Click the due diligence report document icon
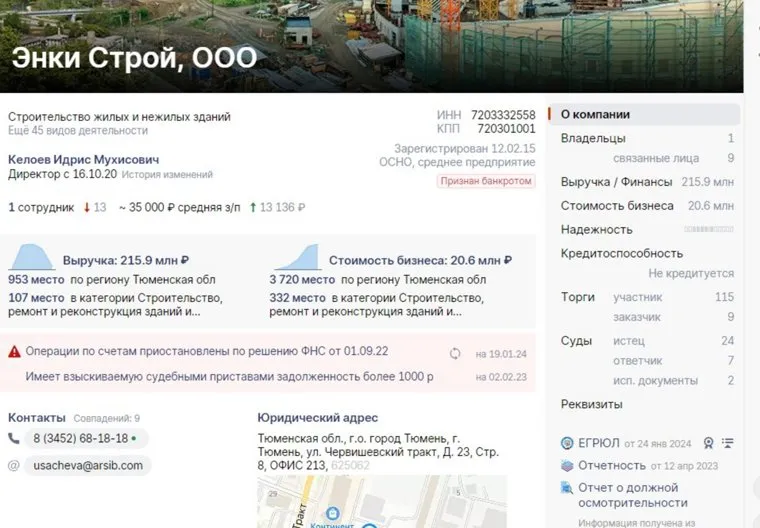Image resolution: width=760 pixels, height=528 pixels. [x=567, y=488]
